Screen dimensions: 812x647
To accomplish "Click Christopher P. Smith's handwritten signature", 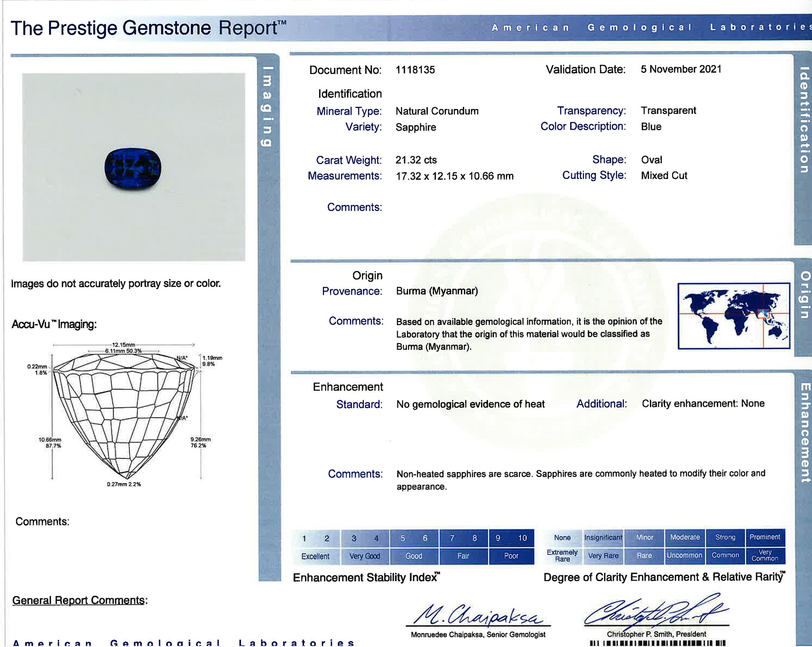I will click(x=655, y=612).
